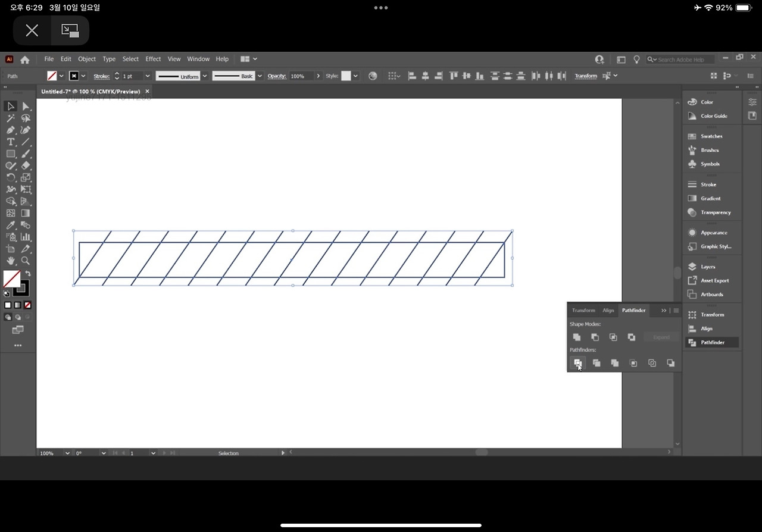Open the zoom level 100% dropdown

(x=67, y=453)
